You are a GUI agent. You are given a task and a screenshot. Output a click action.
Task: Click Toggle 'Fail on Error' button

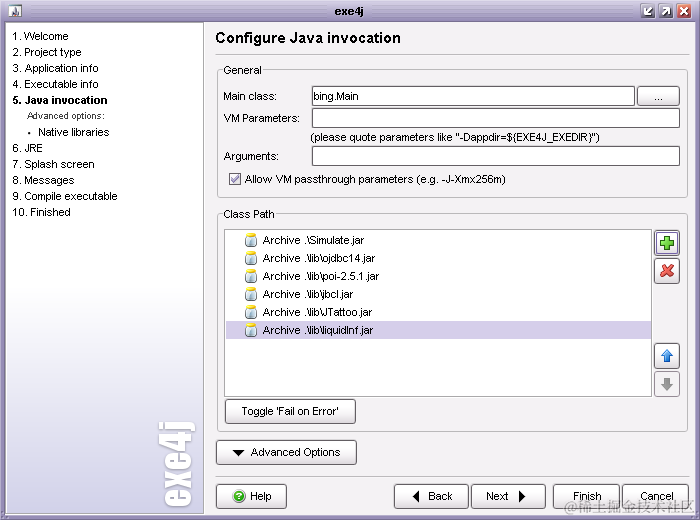290,411
